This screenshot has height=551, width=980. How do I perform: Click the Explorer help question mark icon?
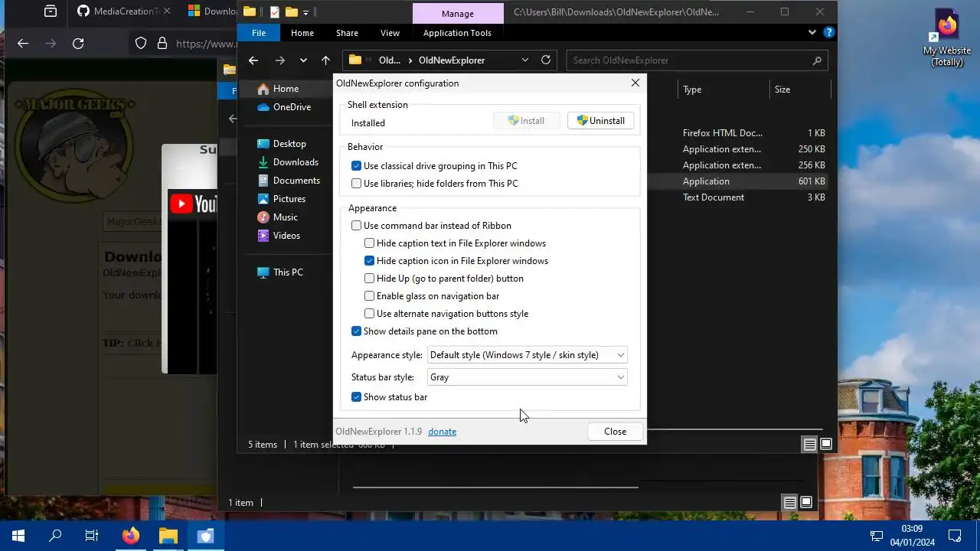(828, 33)
